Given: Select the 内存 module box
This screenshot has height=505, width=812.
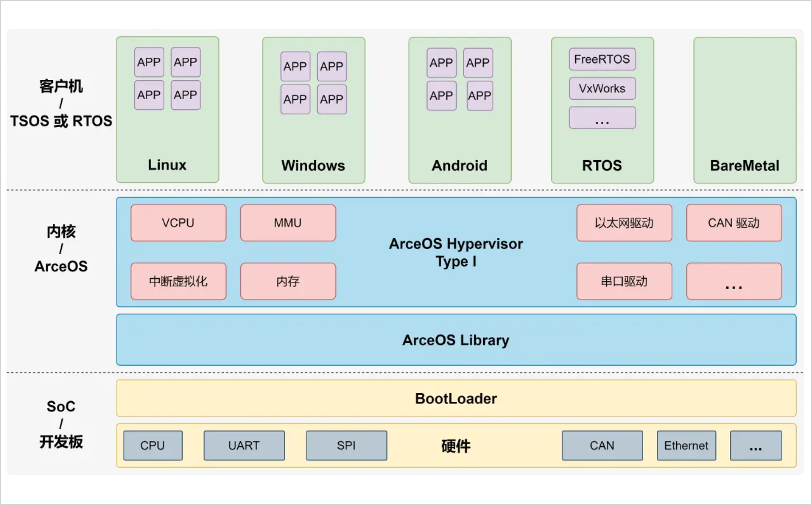Looking at the screenshot, I should (x=288, y=281).
